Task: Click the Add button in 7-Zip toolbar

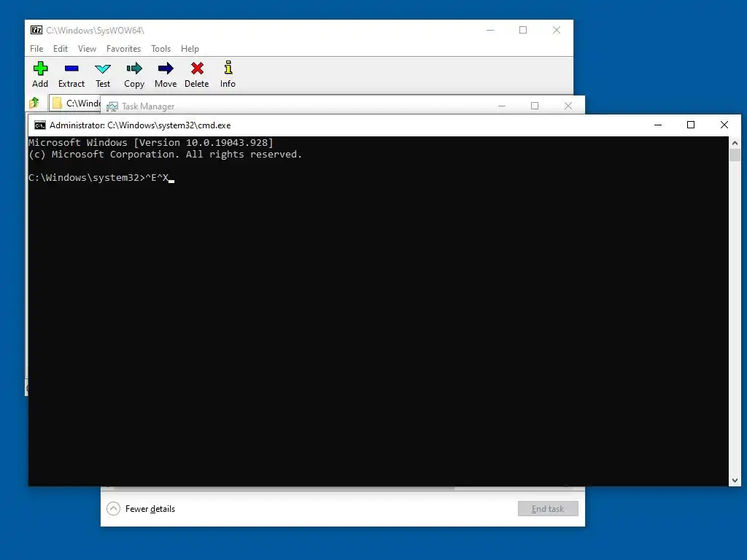Action: click(x=40, y=75)
